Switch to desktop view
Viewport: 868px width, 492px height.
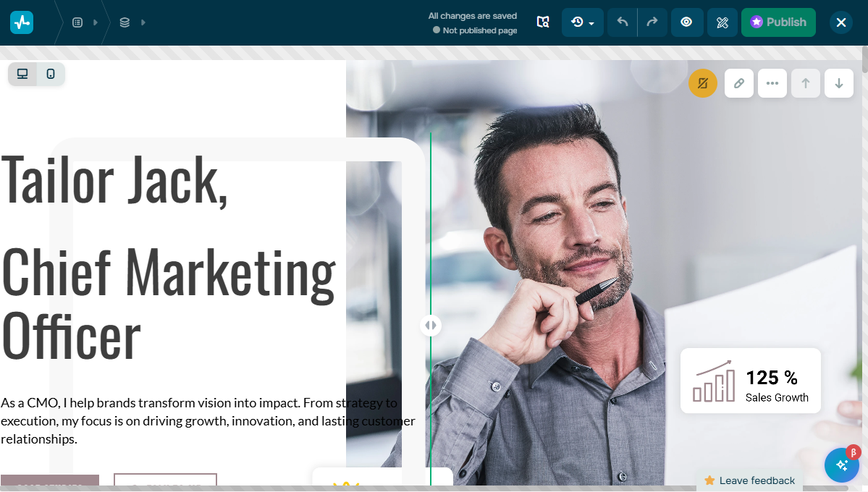pyautogui.click(x=22, y=74)
